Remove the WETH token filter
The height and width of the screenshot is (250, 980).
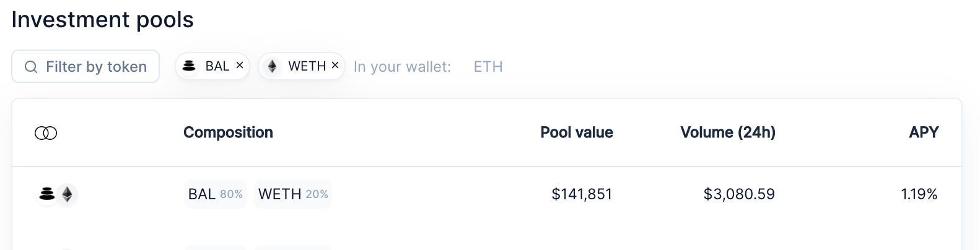(x=335, y=65)
